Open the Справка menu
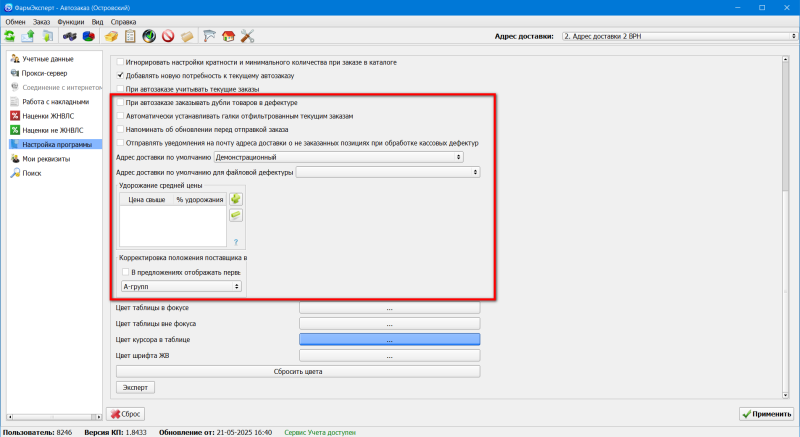Viewport: 800px width, 437px height. click(x=123, y=22)
